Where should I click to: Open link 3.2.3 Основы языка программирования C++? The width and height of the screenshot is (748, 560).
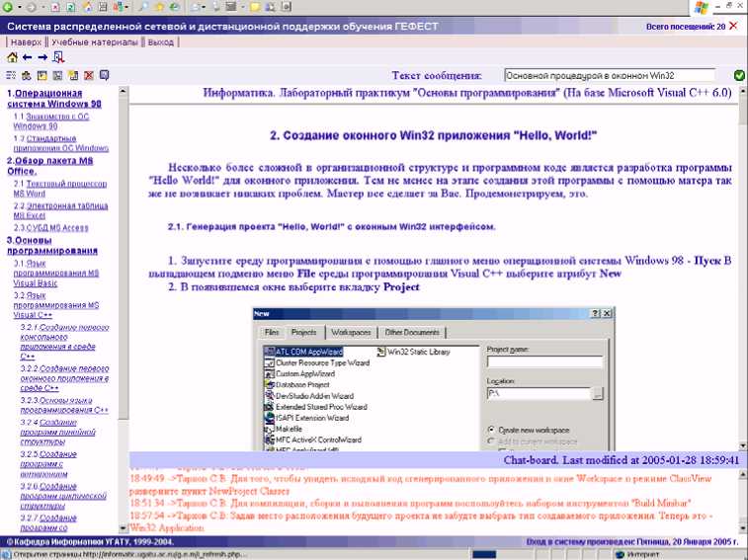pos(64,405)
